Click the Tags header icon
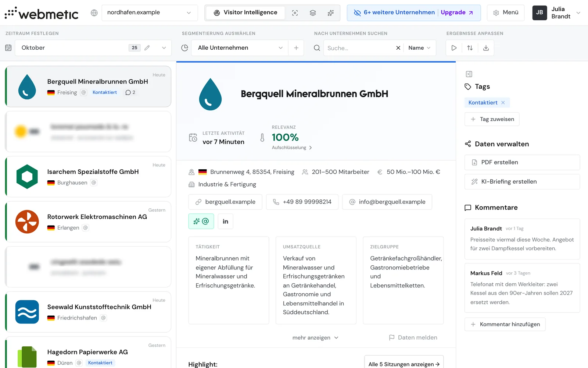Image resolution: width=588 pixels, height=368 pixels. point(468,87)
